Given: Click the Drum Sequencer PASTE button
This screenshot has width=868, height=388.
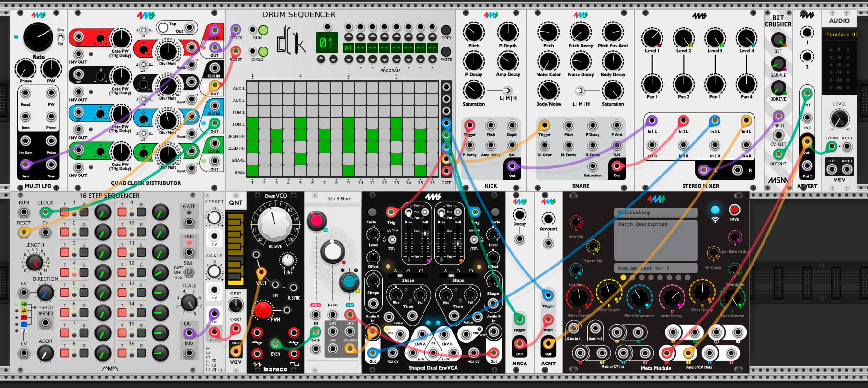Looking at the screenshot, I should coord(446,51).
